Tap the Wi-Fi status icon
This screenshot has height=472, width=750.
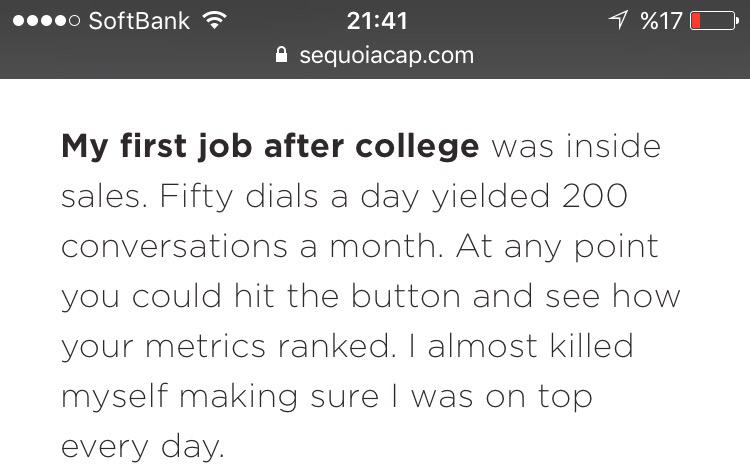pyautogui.click(x=212, y=20)
